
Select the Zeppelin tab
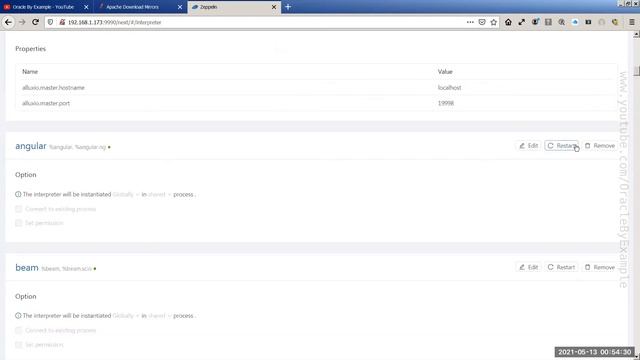coord(234,7)
